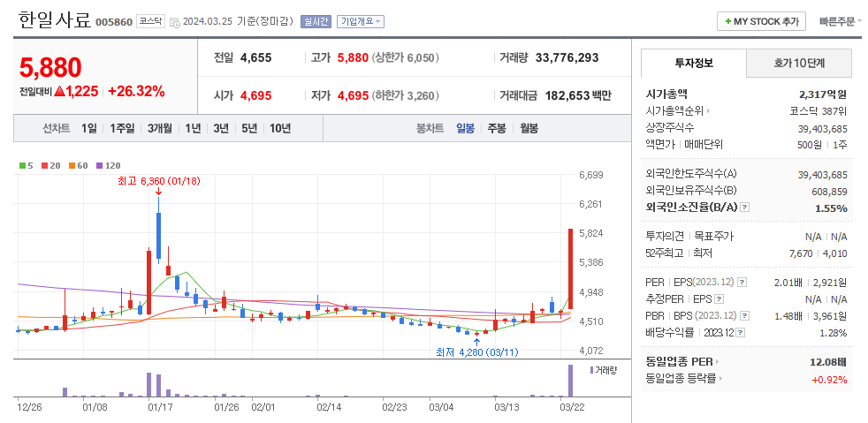Click the 외국인보유주식수(B) value 608,859
Image resolution: width=868 pixels, height=423 pixels.
coord(829,192)
